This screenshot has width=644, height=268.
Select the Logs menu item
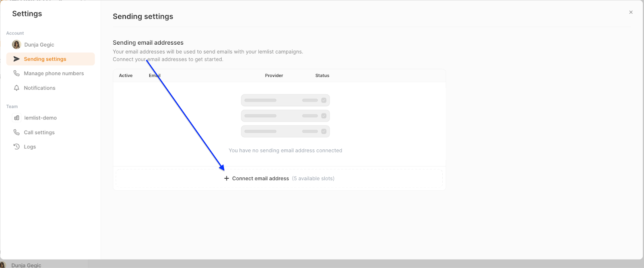coord(30,147)
